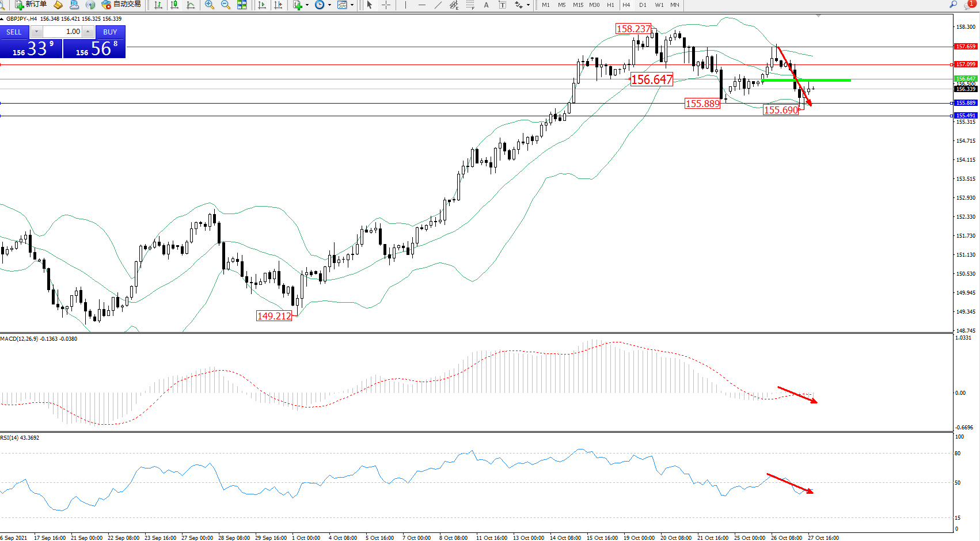The width and height of the screenshot is (980, 541).
Task: Open the search magnifier icon
Action: pos(954,5)
